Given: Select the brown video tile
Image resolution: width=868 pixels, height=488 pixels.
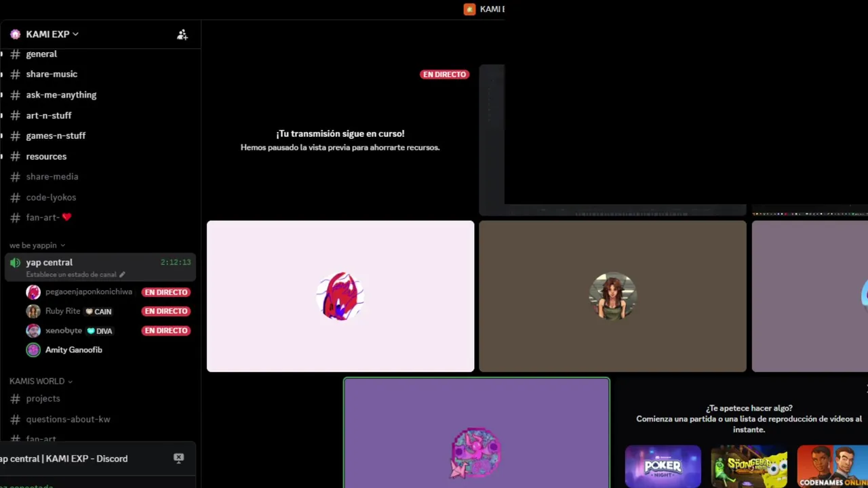Looking at the screenshot, I should [x=612, y=296].
